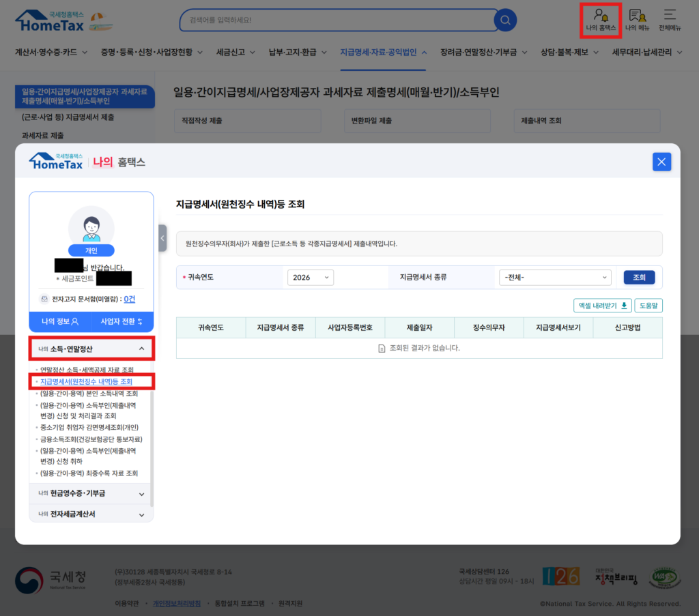Close the 나의 홈택스 popup
Screen dimensions: 699x616
[x=661, y=162]
